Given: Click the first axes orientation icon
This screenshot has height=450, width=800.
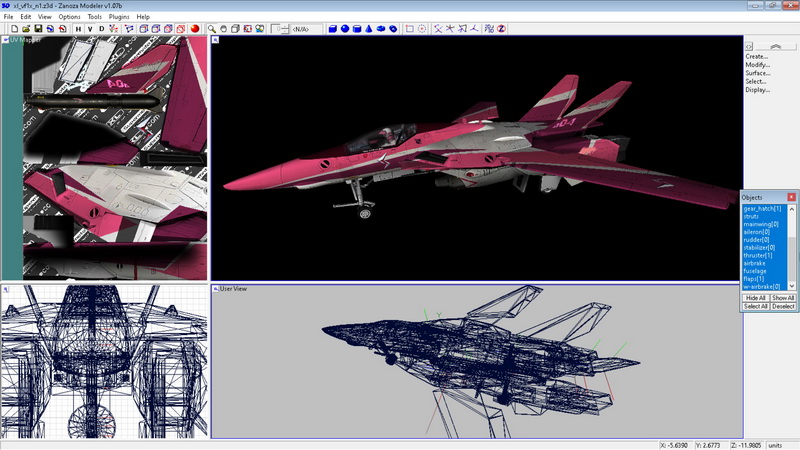Looking at the screenshot, I should coord(438,29).
